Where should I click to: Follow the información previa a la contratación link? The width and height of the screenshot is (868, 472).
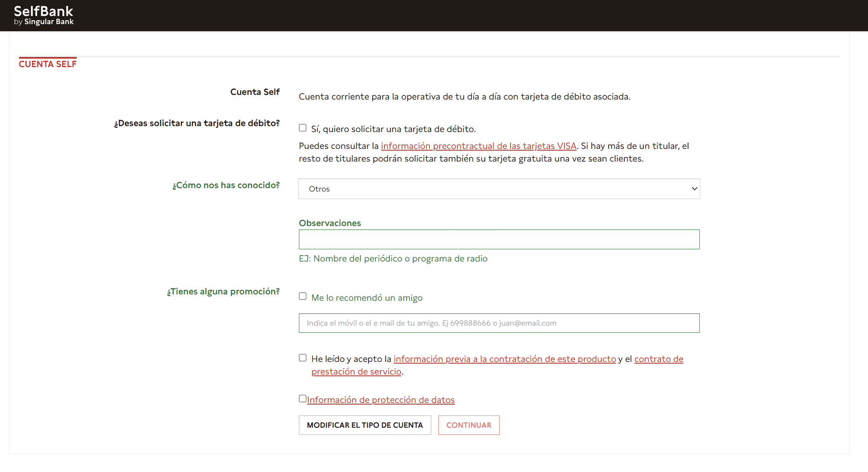[x=504, y=359]
